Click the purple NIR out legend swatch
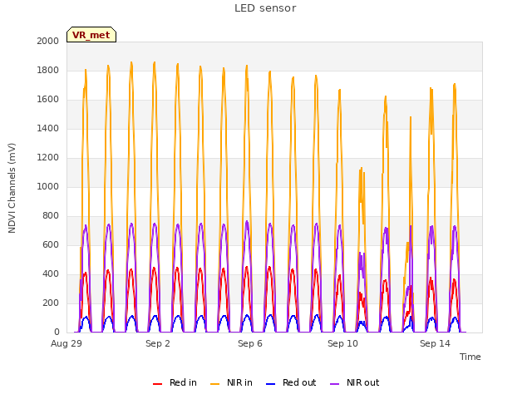 pos(334,384)
